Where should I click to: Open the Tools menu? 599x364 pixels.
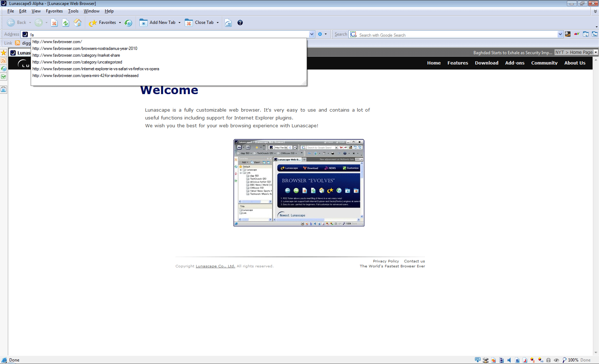[x=73, y=11]
